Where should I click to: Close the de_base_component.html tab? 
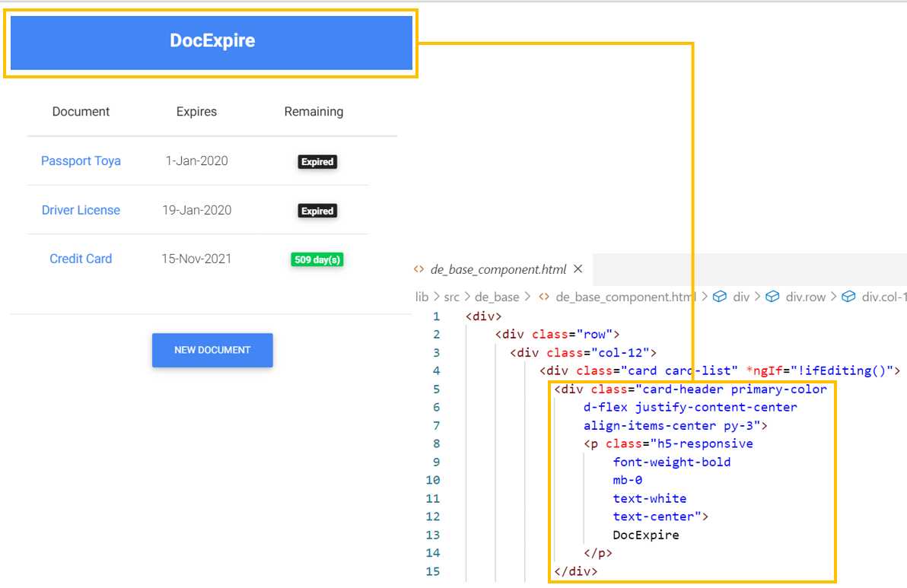click(577, 269)
